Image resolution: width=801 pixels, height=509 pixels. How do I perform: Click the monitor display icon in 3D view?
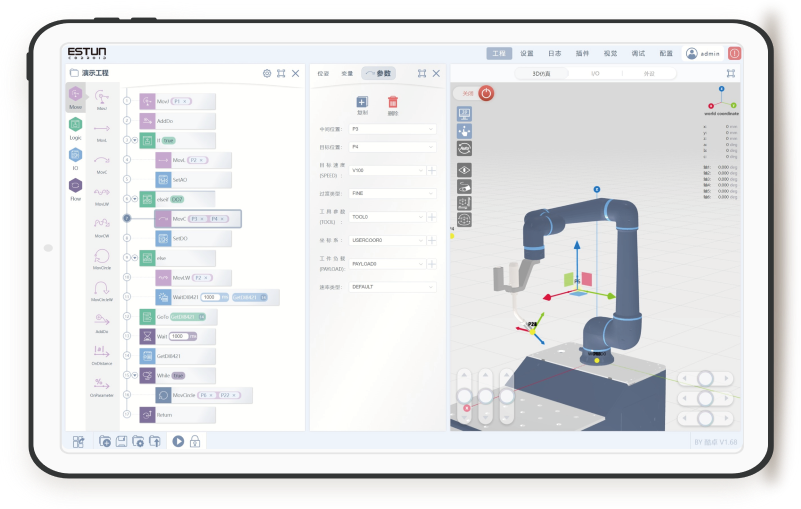[x=464, y=113]
